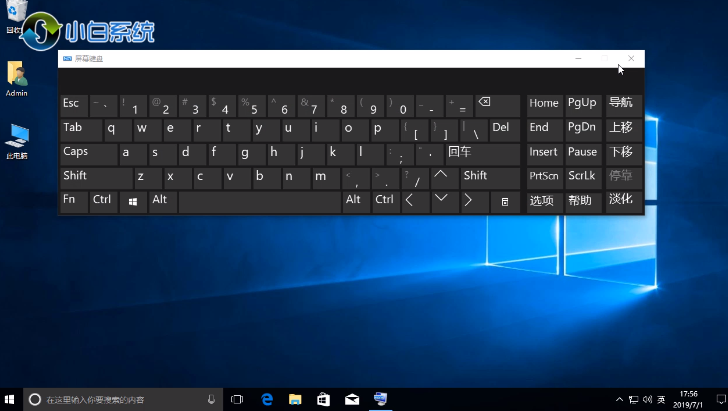728x411 pixels.
Task: Click the 下移 (Move down) key
Action: (624, 154)
